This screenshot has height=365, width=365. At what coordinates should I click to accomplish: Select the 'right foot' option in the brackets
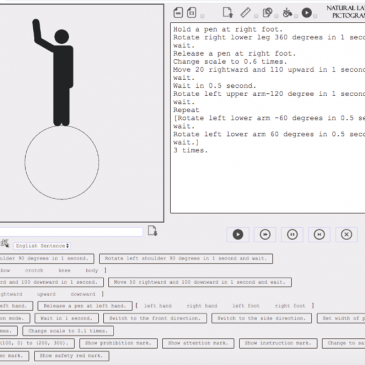point(290,306)
